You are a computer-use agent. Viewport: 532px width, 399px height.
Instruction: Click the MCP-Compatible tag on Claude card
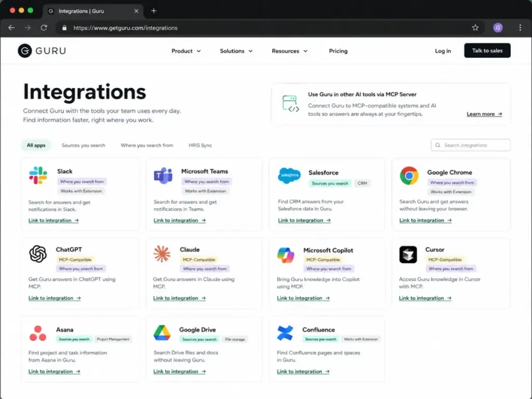pyautogui.click(x=199, y=260)
